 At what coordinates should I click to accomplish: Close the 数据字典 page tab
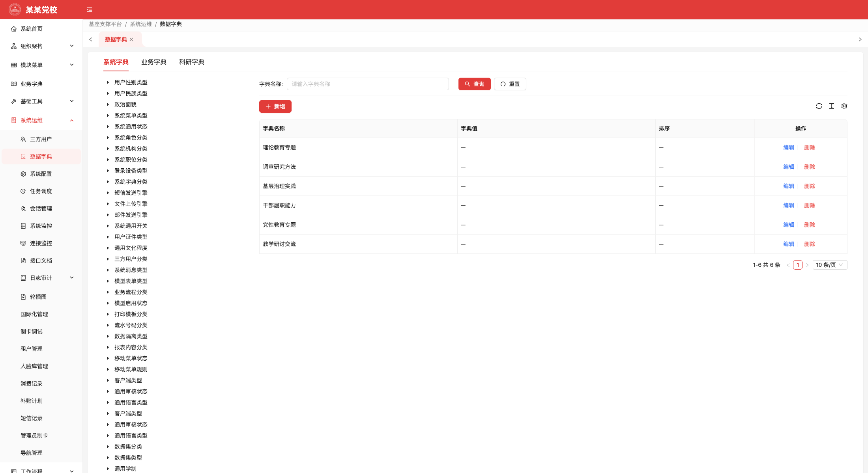click(x=131, y=39)
